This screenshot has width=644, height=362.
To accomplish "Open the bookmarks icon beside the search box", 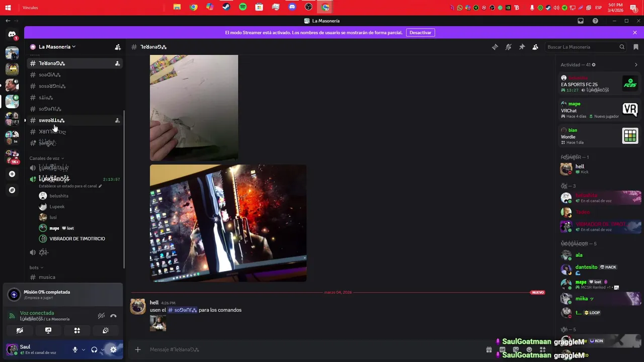I will click(x=636, y=47).
